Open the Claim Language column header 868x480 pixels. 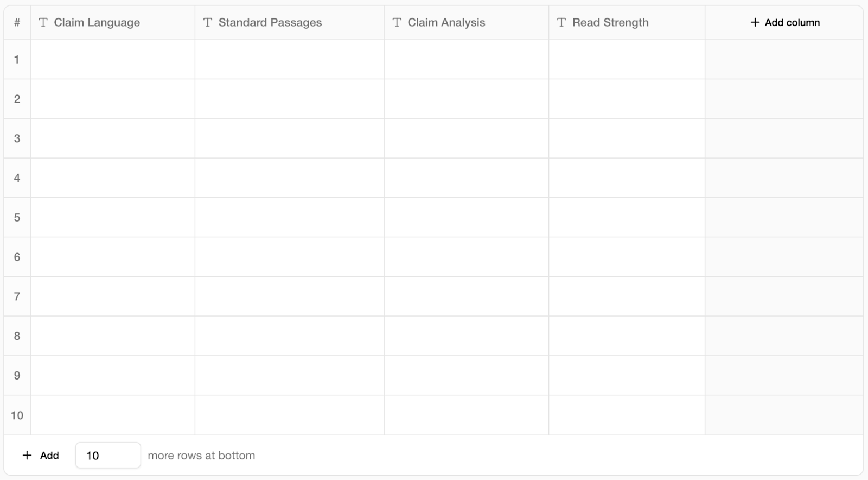pos(113,22)
